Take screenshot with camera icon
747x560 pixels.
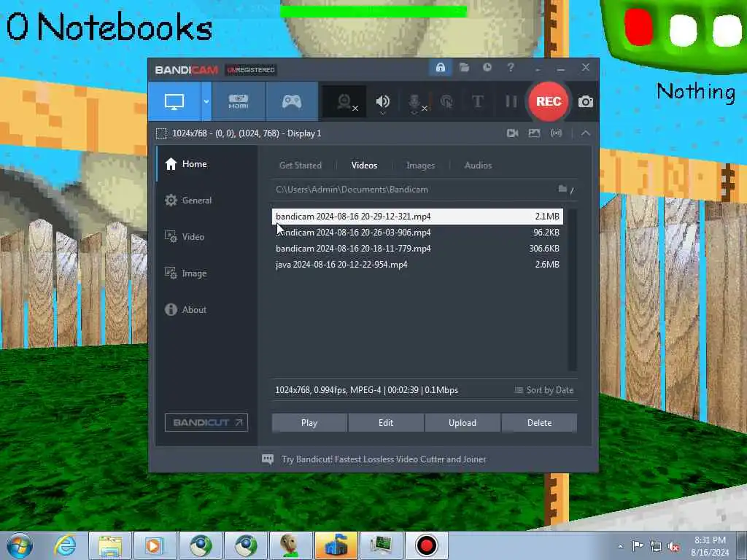(586, 101)
